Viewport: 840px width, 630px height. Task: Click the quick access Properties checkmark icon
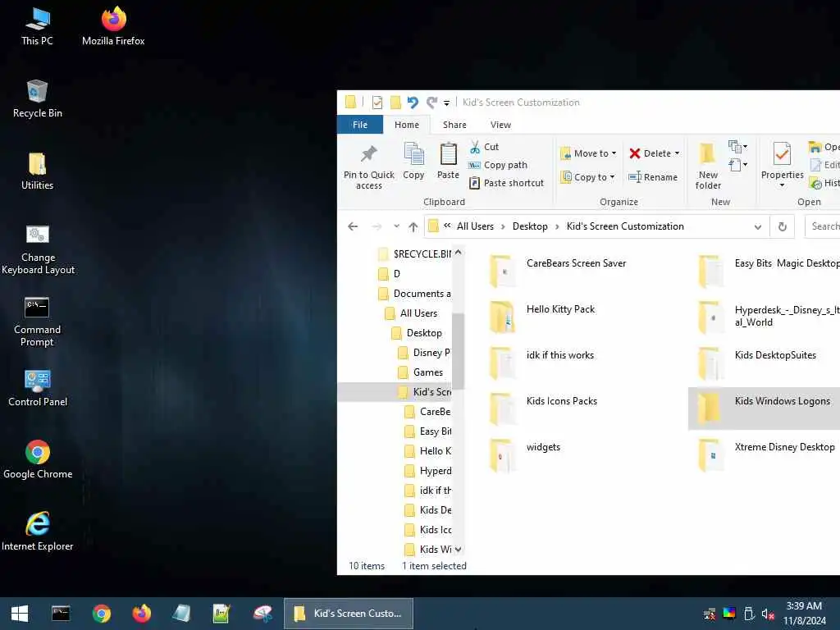point(377,102)
